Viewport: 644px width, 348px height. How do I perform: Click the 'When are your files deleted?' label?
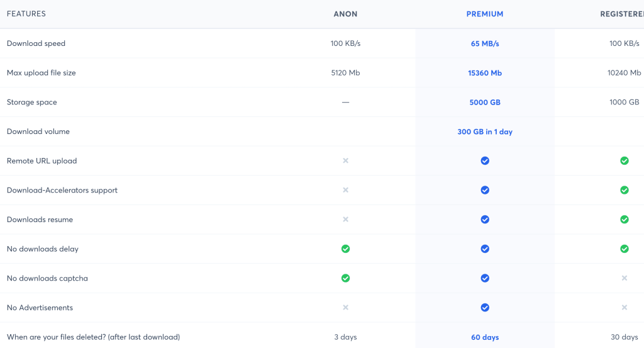click(93, 337)
